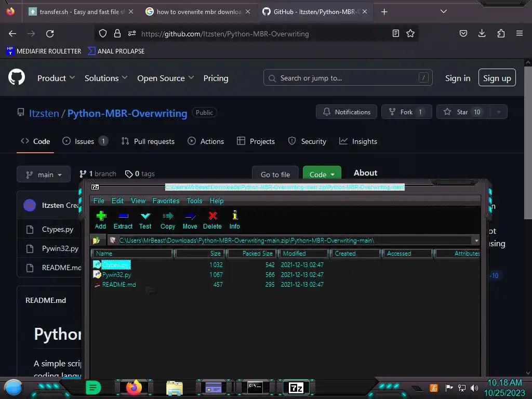Image resolution: width=532 pixels, height=399 pixels.
Task: Open File Explorer from the taskbar
Action: pyautogui.click(x=175, y=388)
